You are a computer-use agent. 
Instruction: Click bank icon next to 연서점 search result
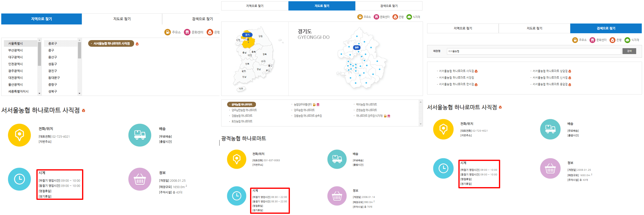(x=476, y=85)
